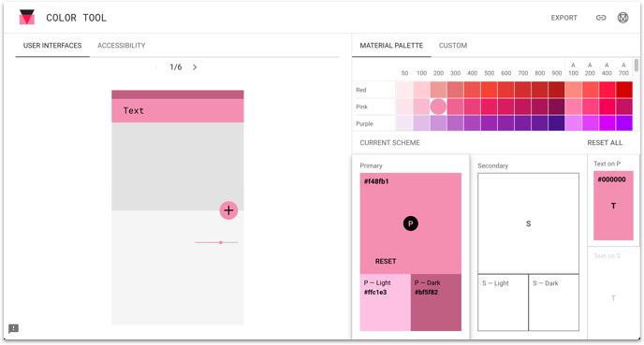This screenshot has height=345, width=644.
Task: Select the S – Light box
Action: pos(503,302)
